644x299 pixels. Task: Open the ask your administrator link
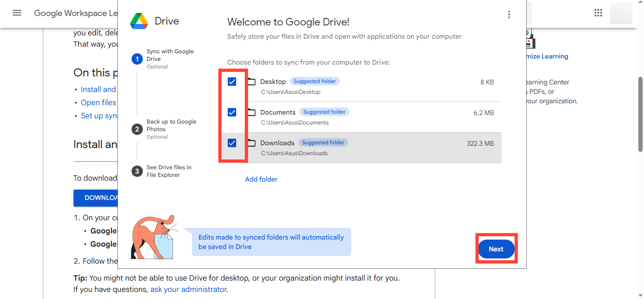pos(188,289)
